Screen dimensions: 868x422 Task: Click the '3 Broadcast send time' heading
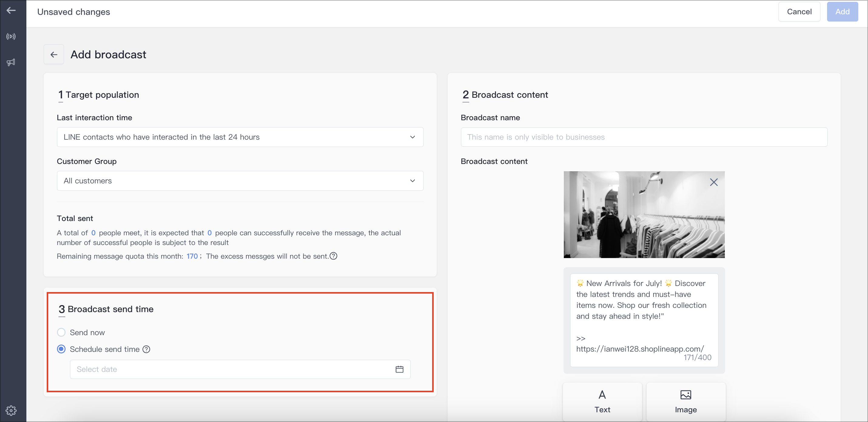[x=106, y=309]
